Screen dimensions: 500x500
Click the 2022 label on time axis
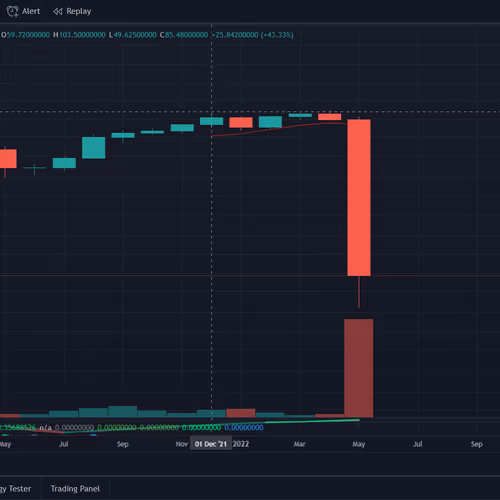click(241, 444)
